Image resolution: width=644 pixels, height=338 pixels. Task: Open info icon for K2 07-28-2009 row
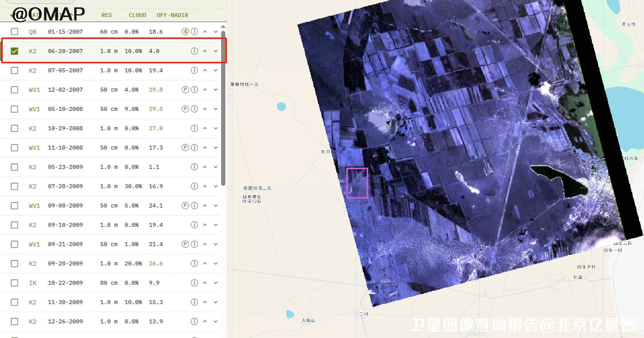(194, 186)
